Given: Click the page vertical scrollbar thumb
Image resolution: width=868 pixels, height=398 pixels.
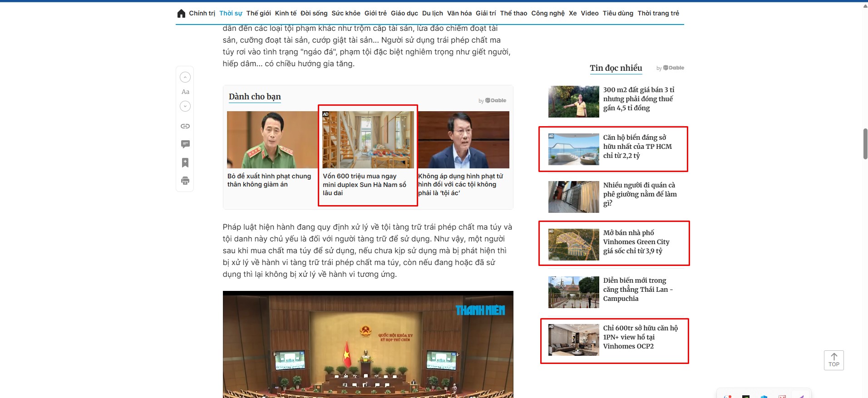Looking at the screenshot, I should click(x=865, y=144).
